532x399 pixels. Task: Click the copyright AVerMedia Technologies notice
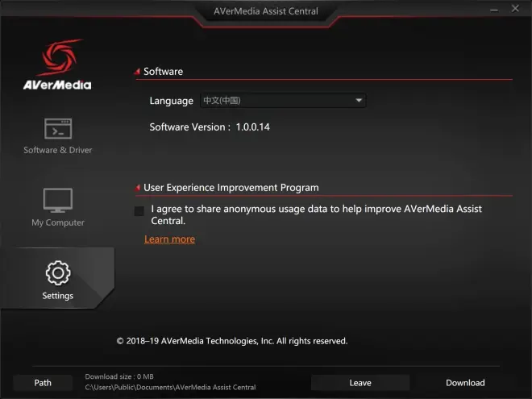point(232,341)
